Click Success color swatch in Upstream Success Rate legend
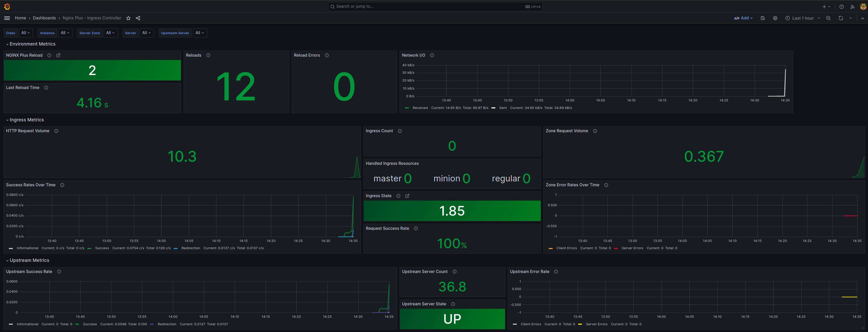Screen dimensions: 868x332 click(77, 324)
